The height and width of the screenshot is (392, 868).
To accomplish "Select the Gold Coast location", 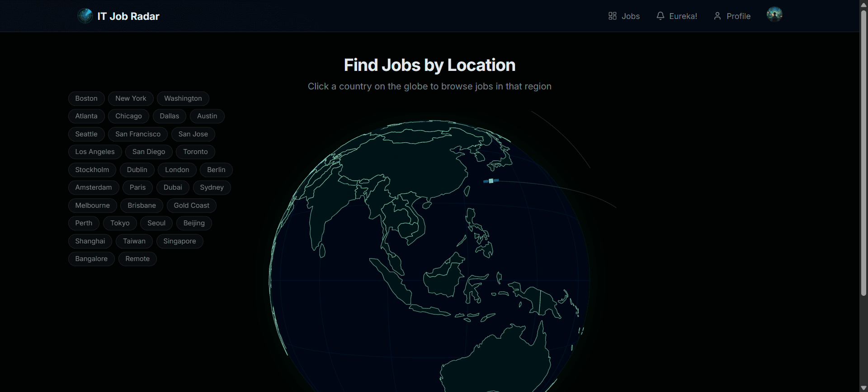I will click(x=191, y=205).
